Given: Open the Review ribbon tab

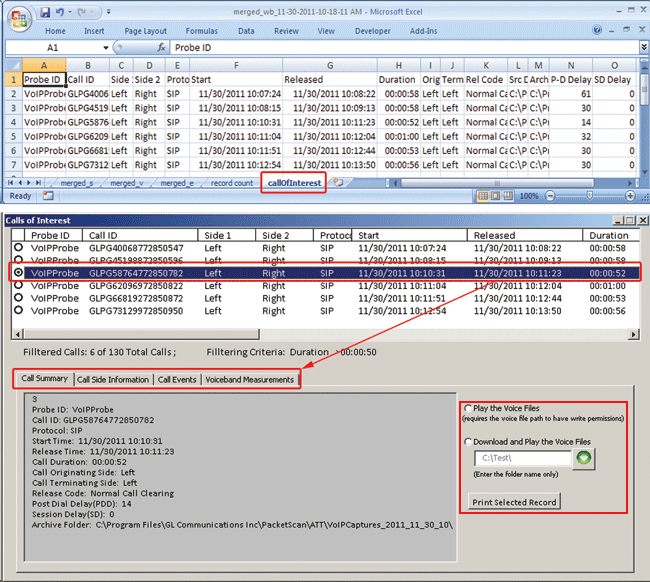Looking at the screenshot, I should 286,31.
